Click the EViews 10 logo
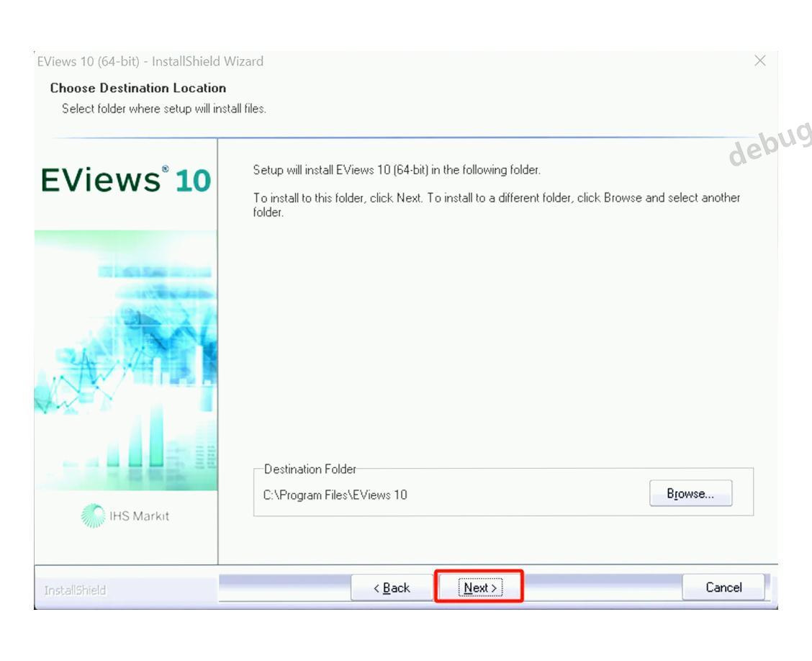 [126, 180]
